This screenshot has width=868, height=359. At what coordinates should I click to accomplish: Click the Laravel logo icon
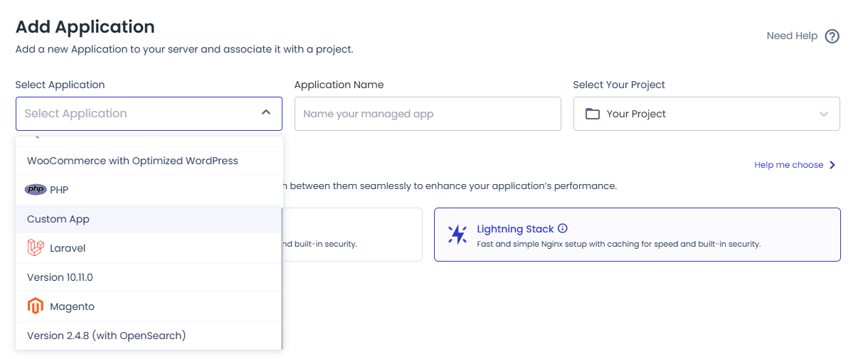click(36, 248)
